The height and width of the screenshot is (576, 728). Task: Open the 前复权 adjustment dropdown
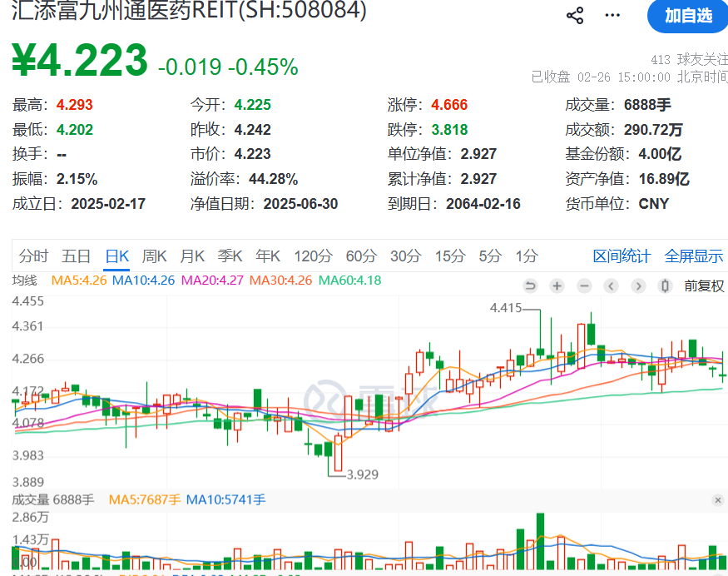(x=704, y=286)
